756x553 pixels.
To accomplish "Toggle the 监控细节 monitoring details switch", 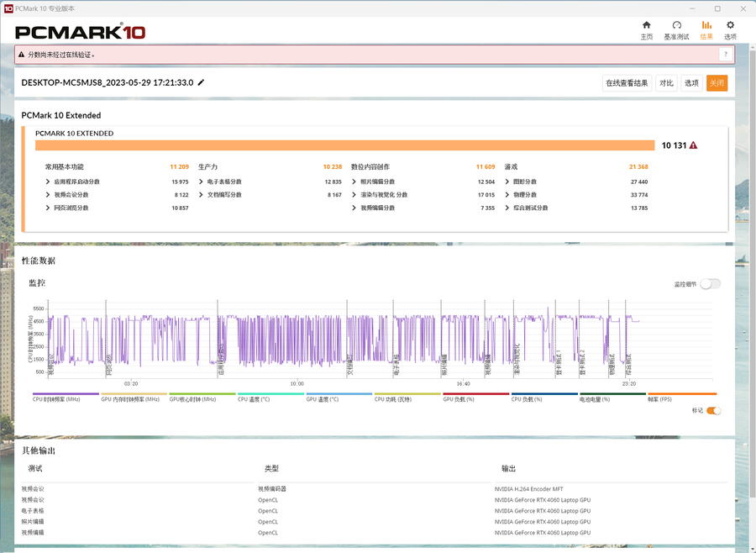I will point(711,284).
